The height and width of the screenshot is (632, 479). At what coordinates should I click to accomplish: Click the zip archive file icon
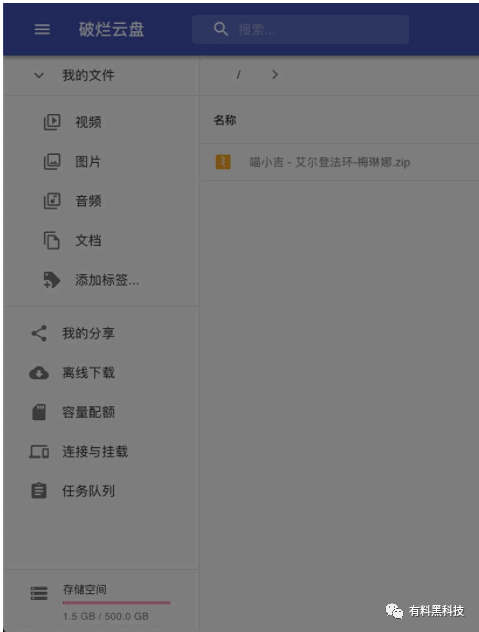(x=223, y=162)
